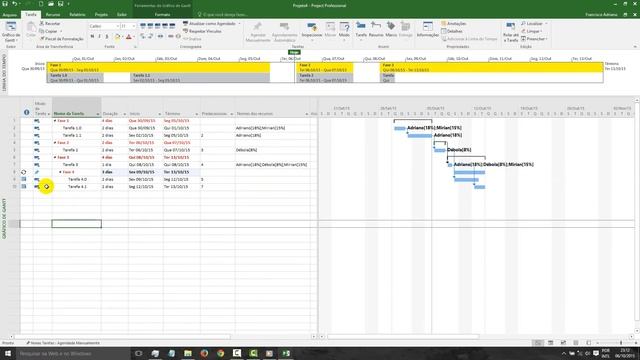The image size is (640, 360).
Task: Switch to the Exibir tab
Action: (122, 15)
